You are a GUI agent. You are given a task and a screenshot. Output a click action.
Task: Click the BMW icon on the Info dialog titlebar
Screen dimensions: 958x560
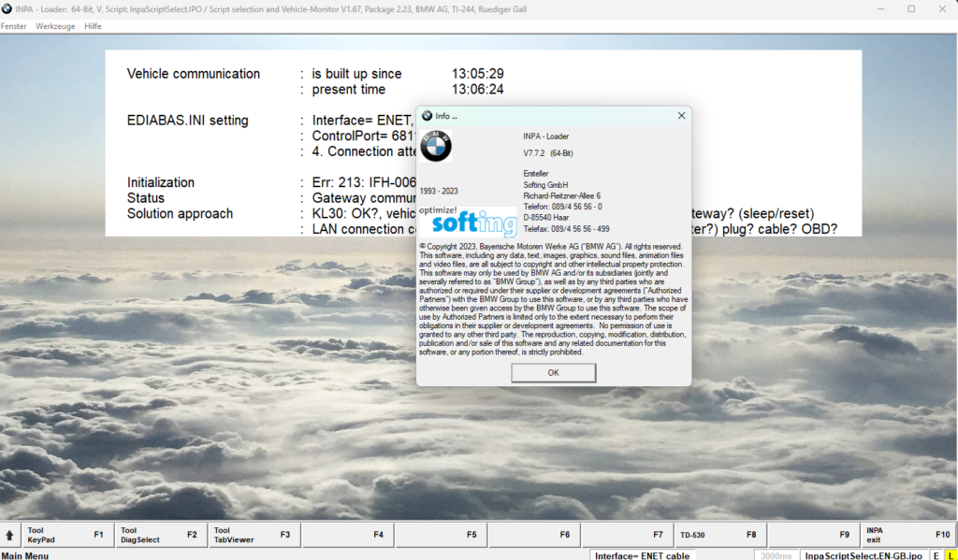click(x=426, y=116)
